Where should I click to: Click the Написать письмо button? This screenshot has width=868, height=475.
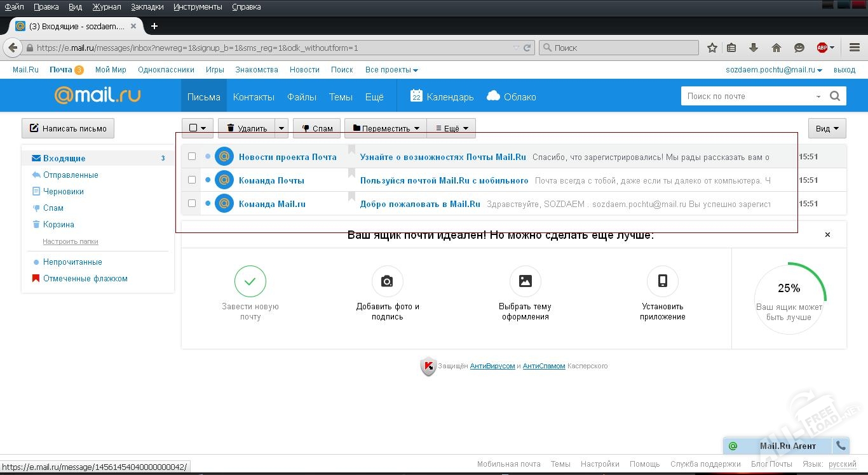[x=68, y=128]
